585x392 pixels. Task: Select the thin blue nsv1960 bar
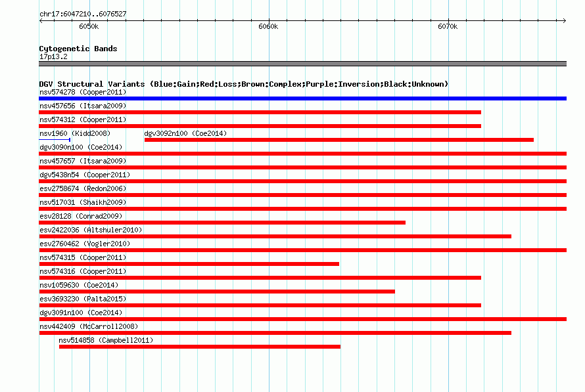(x=55, y=140)
